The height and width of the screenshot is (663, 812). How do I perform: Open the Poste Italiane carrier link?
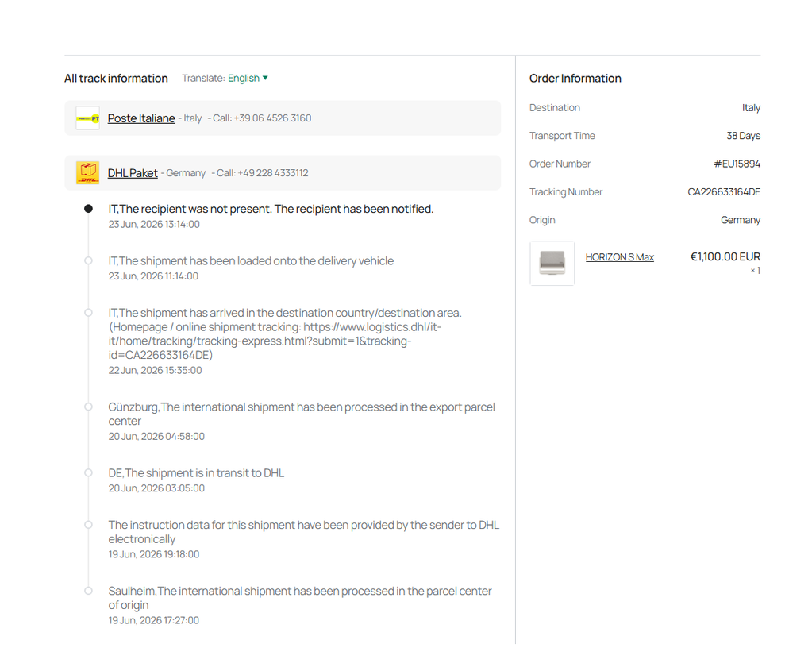point(140,118)
